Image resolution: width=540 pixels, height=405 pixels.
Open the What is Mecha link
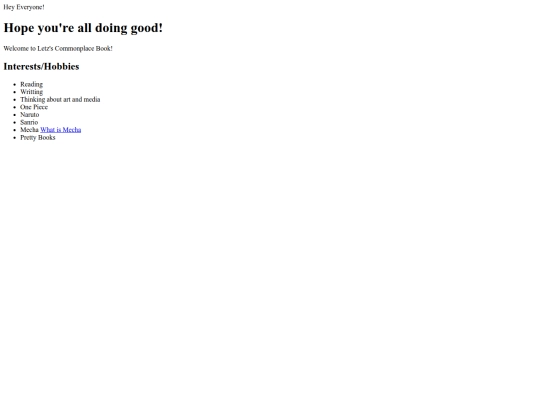click(x=61, y=130)
